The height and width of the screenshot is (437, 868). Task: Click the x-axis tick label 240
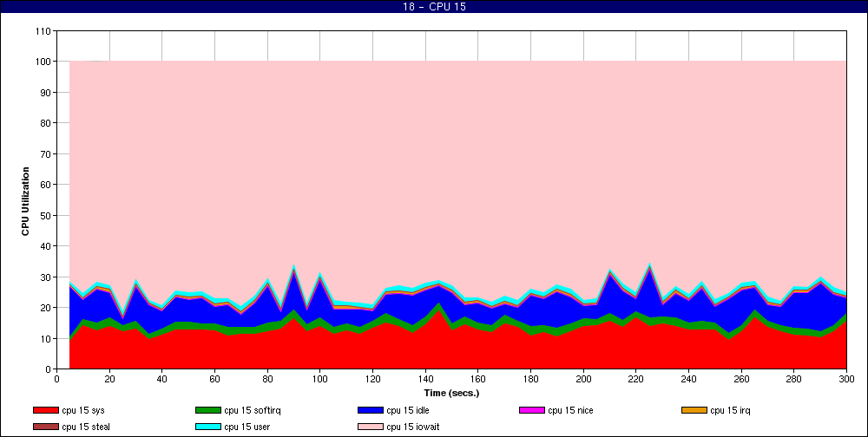(688, 379)
